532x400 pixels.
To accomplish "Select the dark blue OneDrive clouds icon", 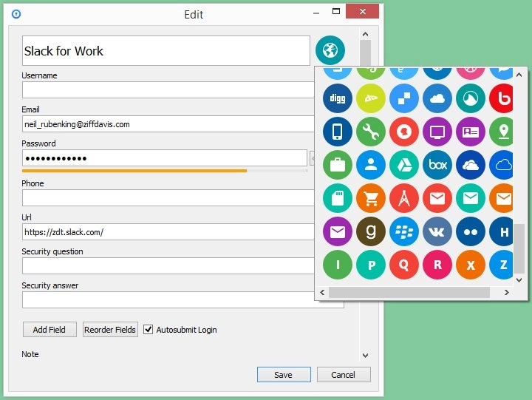I will point(471,165).
